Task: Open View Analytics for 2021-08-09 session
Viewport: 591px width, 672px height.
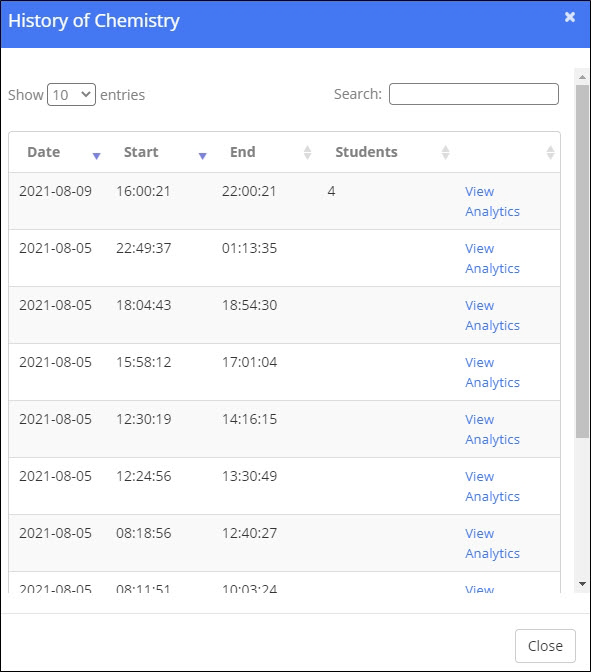Action: (492, 201)
